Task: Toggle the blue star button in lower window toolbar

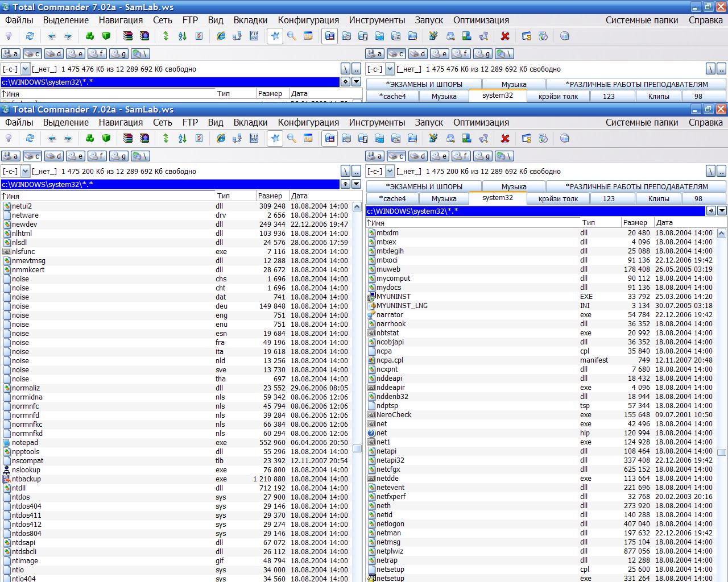Action: click(275, 138)
